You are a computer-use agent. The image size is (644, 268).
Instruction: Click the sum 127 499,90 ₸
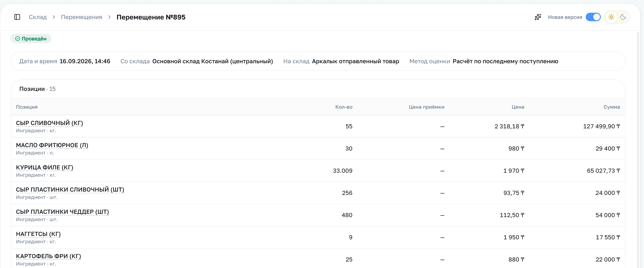coord(601,126)
